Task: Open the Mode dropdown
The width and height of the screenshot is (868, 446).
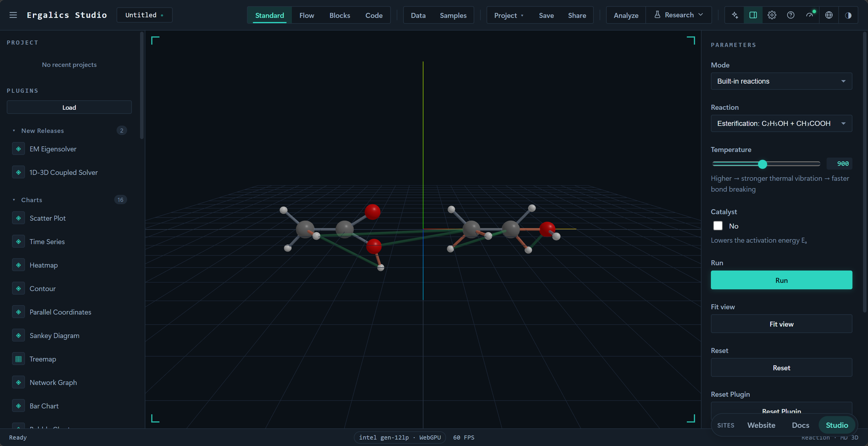Action: coord(781,81)
